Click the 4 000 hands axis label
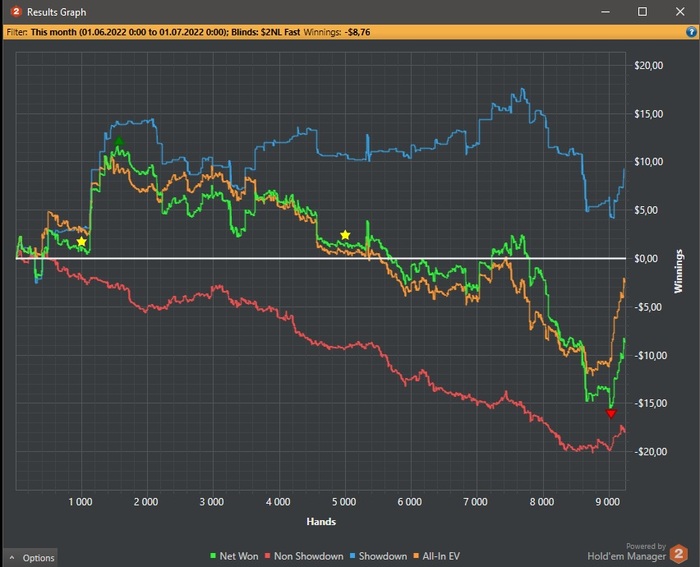The height and width of the screenshot is (567, 700). click(x=278, y=502)
